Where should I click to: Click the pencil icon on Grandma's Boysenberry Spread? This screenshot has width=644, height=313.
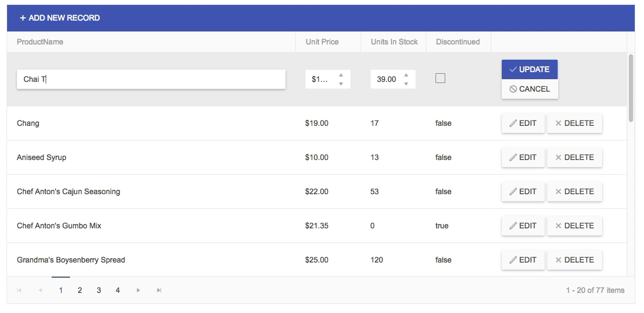pos(513,260)
